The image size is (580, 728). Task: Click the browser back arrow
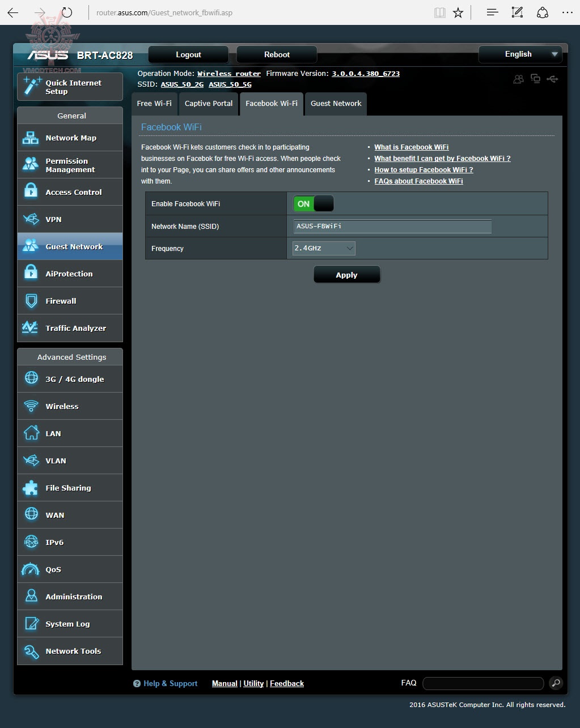click(x=13, y=12)
